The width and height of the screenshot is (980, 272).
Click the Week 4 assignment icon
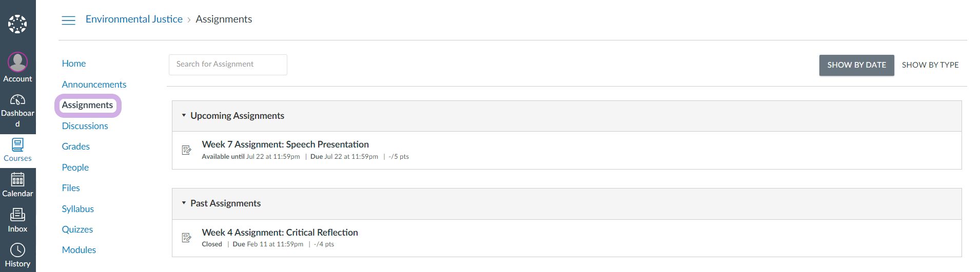click(x=187, y=238)
